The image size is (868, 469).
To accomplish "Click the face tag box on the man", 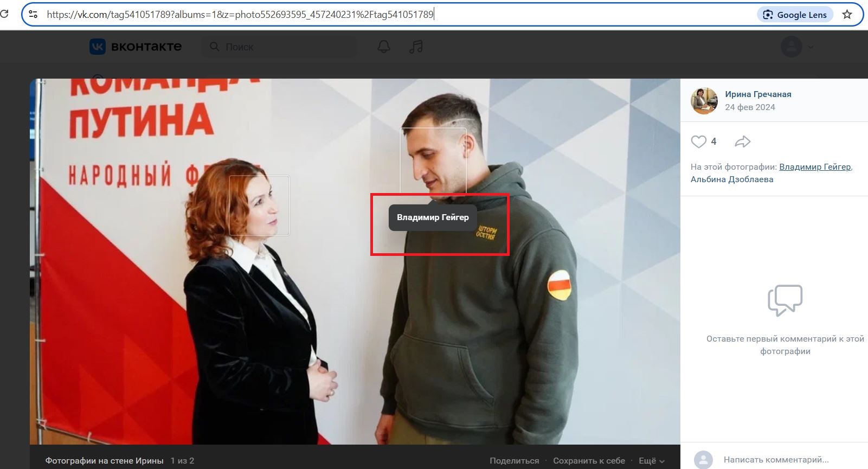I will [433, 160].
